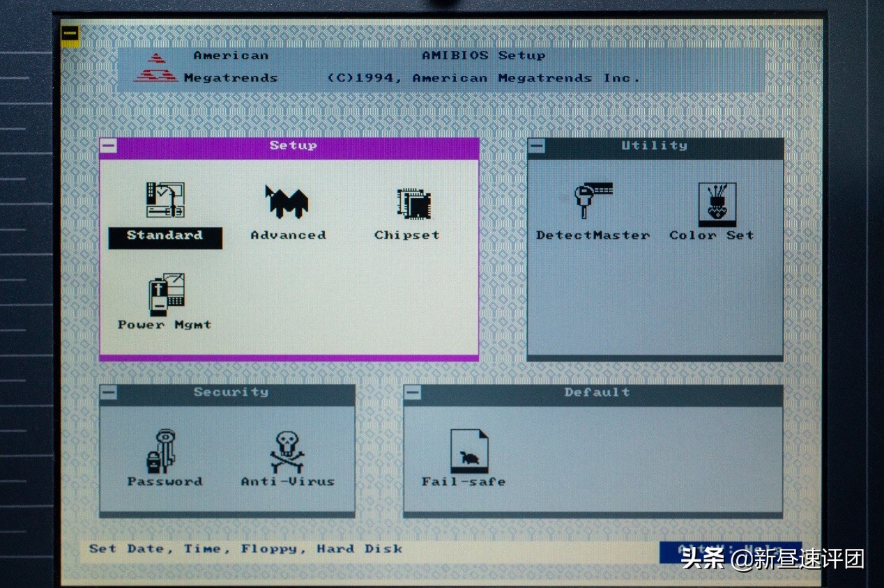The image size is (884, 588).
Task: Open the Default window control menu box
Action: pos(413,393)
